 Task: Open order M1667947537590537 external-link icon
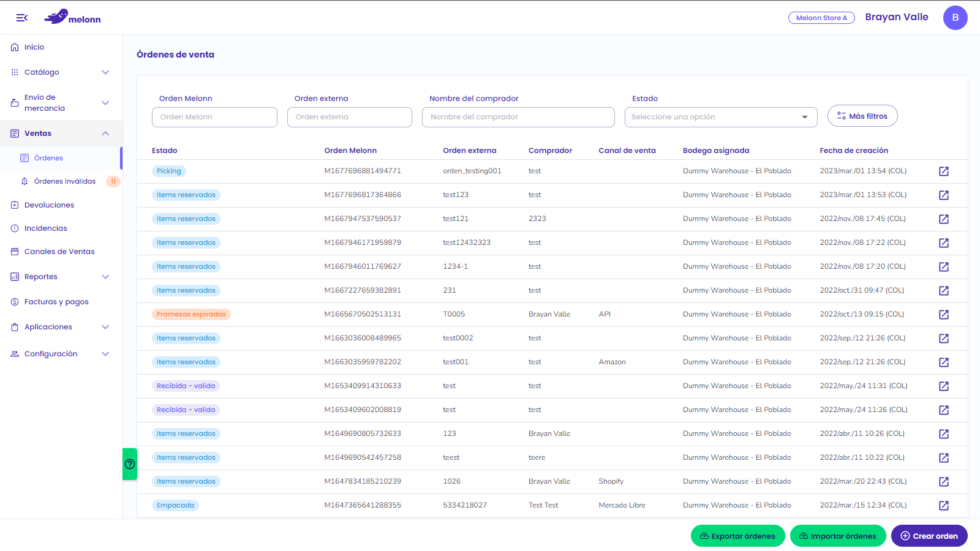[944, 219]
